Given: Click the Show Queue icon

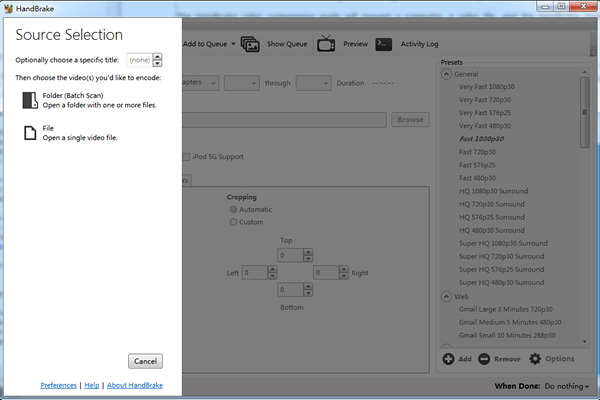Looking at the screenshot, I should [250, 44].
